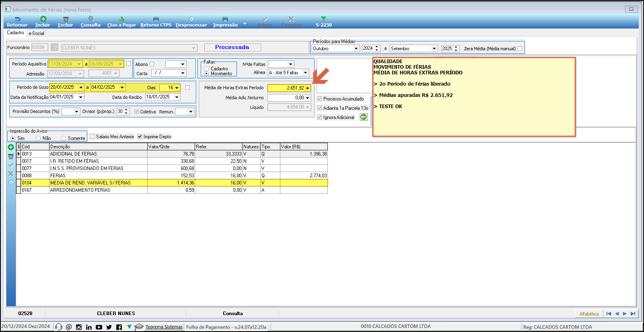Open the YouTube icon in status bar
644x332 pixels.
[99, 327]
